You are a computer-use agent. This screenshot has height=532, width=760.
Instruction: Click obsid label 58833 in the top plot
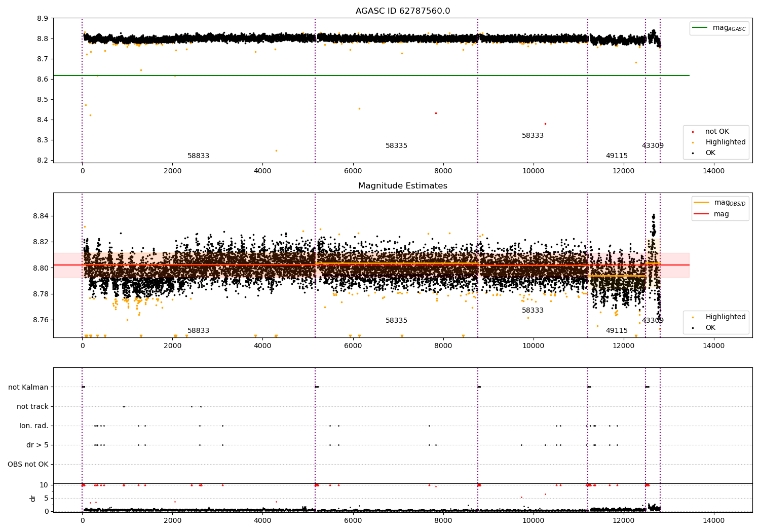point(198,156)
